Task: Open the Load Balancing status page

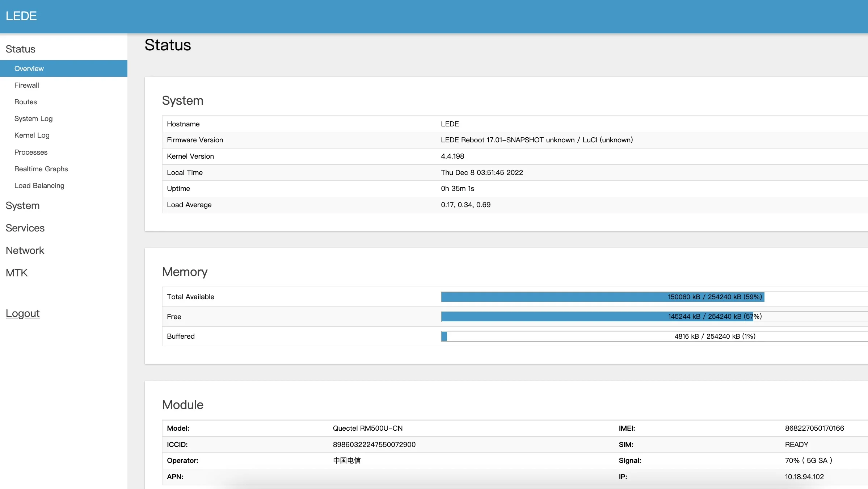Action: pos(39,185)
